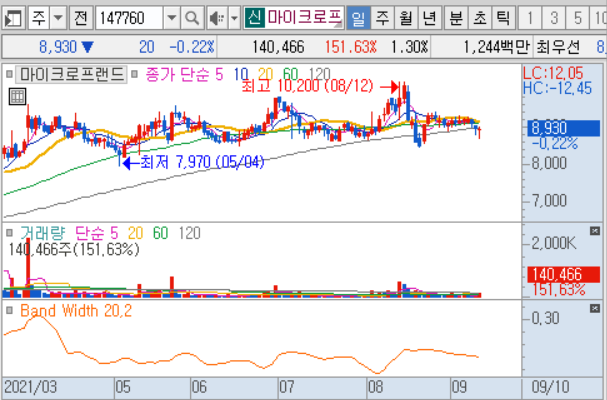Image resolution: width=607 pixels, height=400 pixels.
Task: Click the HC:-12.45 value
Action: click(557, 88)
